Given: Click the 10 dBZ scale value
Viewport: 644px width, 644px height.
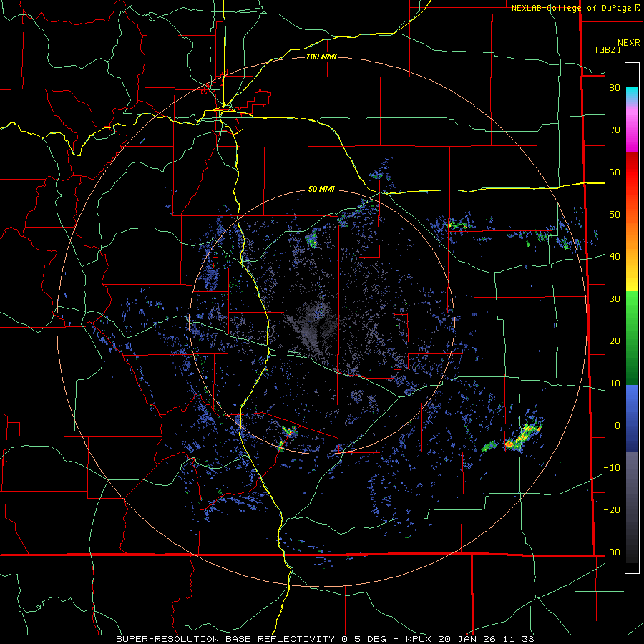Looking at the screenshot, I should pos(615,384).
